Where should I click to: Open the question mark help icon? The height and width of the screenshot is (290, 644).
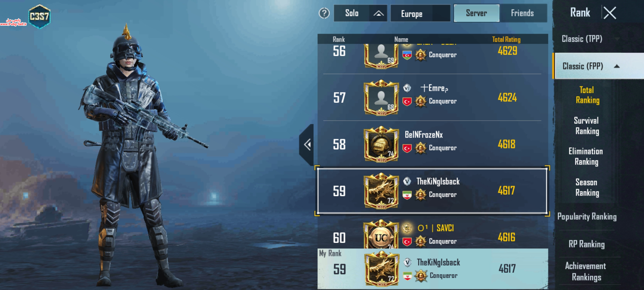point(324,13)
